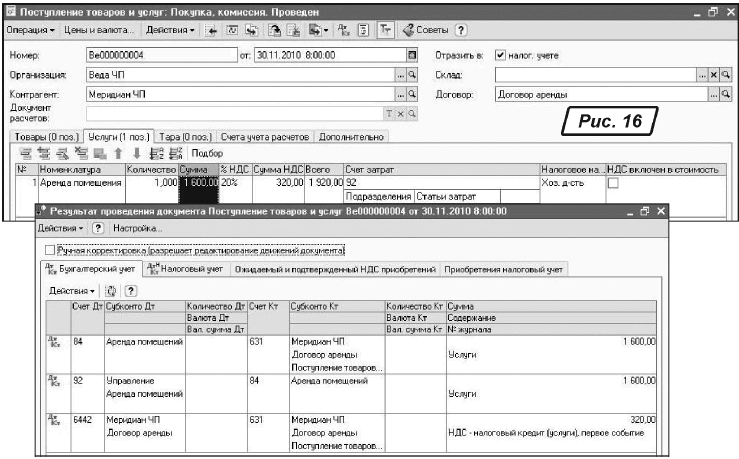Open the Операция dropdown menu
739x459 pixels.
click(28, 31)
